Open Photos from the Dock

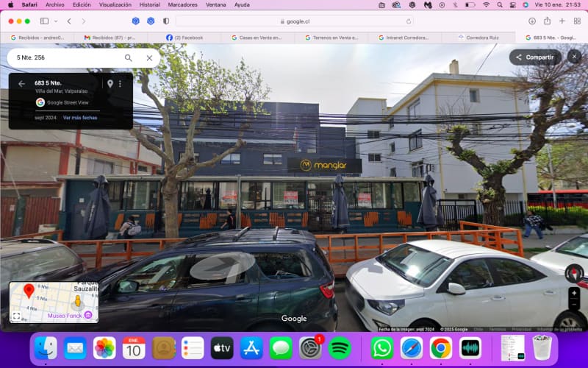104,347
